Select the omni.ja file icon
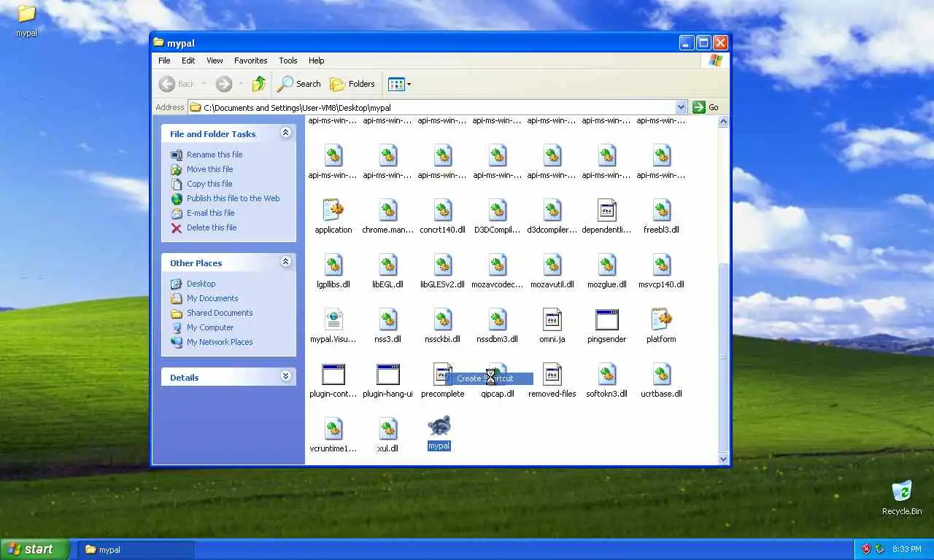934x560 pixels. [552, 319]
